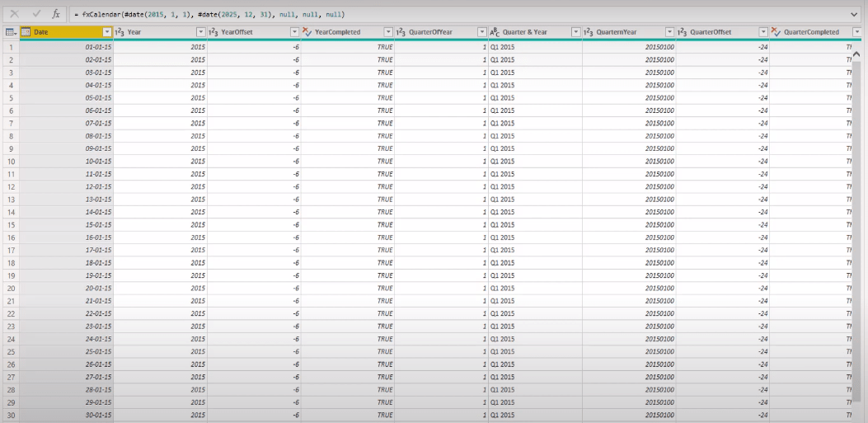868x423 pixels.
Task: Click the date cell 20-01-15
Action: (x=67, y=289)
